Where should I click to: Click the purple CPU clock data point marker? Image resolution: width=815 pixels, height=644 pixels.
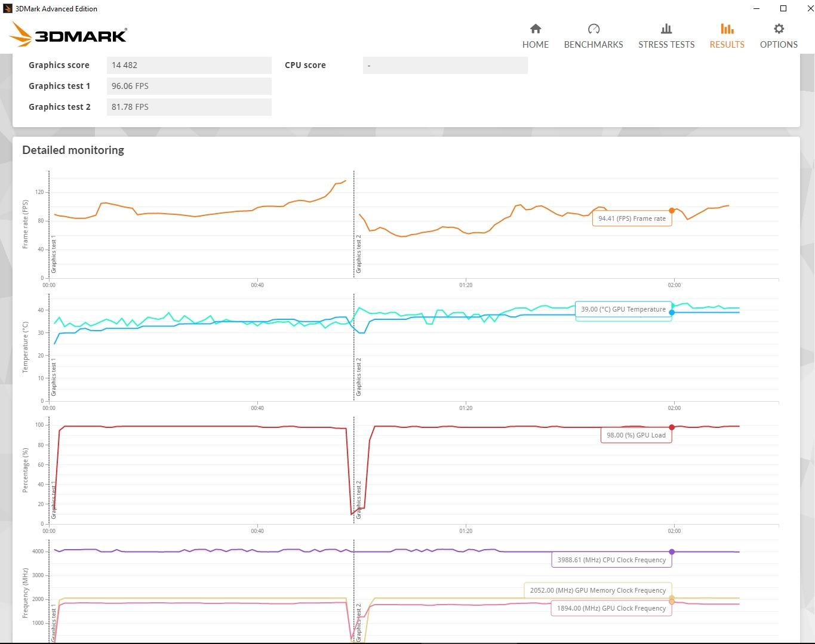pyautogui.click(x=672, y=552)
